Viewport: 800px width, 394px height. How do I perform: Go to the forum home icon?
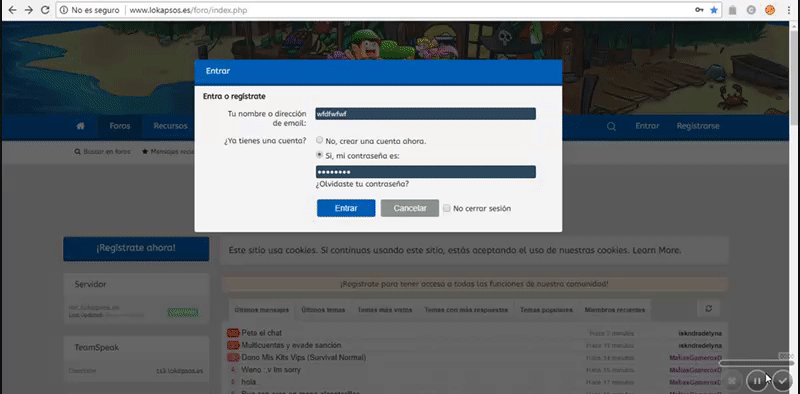pyautogui.click(x=81, y=126)
